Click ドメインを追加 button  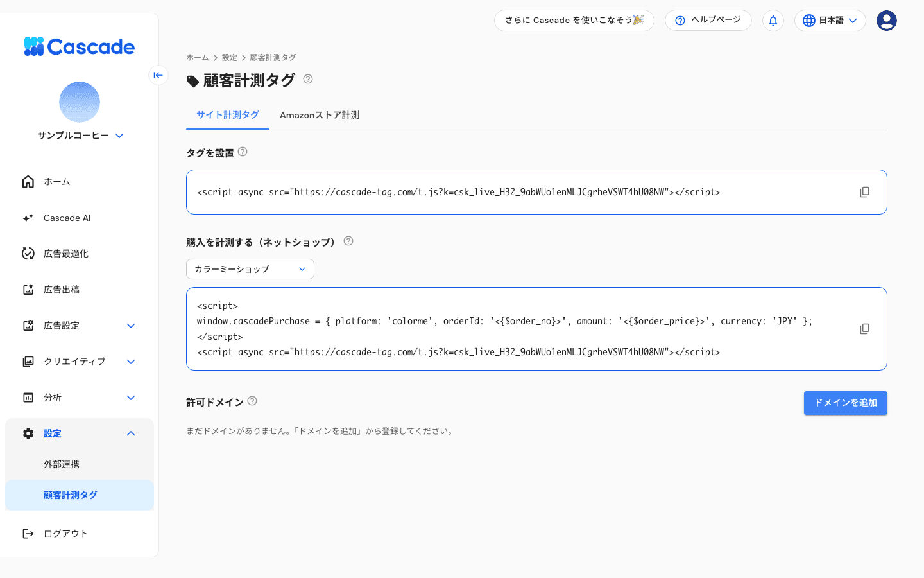point(846,403)
